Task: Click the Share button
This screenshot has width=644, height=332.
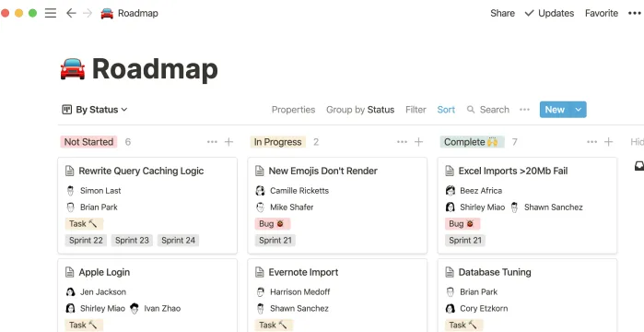Action: (x=502, y=13)
